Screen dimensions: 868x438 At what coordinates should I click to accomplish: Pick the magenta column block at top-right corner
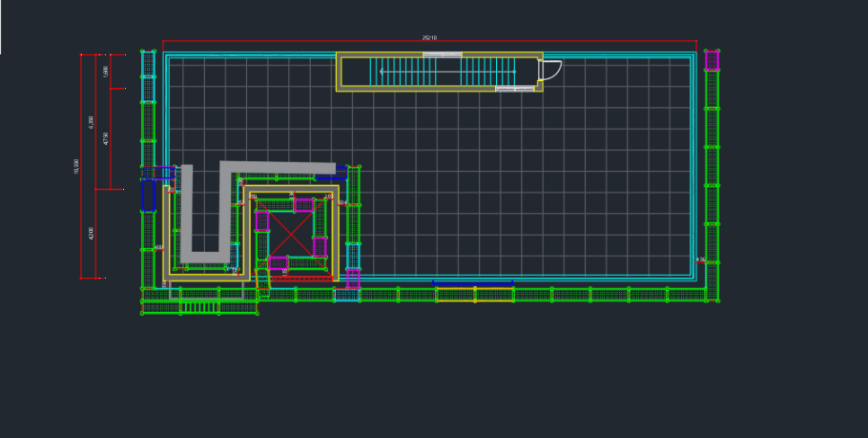click(712, 60)
